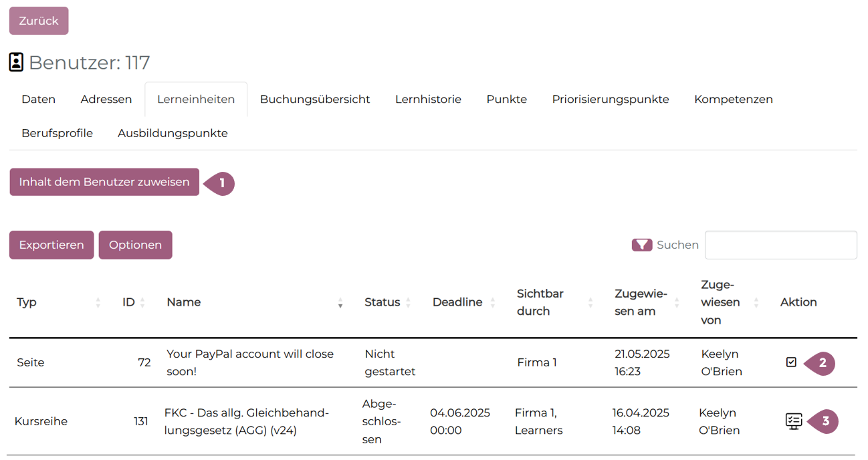Image resolution: width=868 pixels, height=460 pixels.
Task: Sort table by Name column arrows
Action: click(x=340, y=302)
